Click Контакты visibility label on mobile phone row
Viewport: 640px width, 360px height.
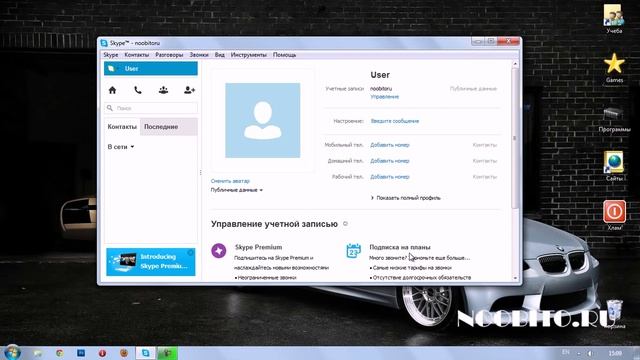pos(485,145)
